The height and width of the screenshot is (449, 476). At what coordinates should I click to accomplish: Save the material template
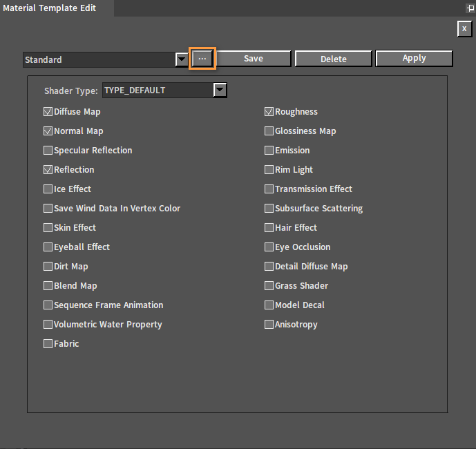click(254, 59)
